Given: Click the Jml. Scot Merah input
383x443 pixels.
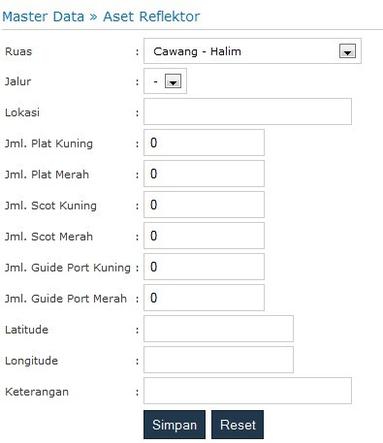Looking at the screenshot, I should (x=204, y=236).
